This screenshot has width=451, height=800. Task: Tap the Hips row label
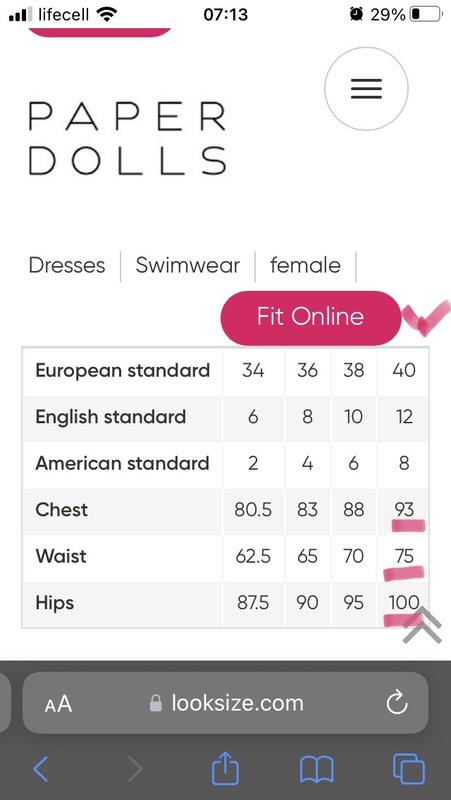click(x=55, y=603)
